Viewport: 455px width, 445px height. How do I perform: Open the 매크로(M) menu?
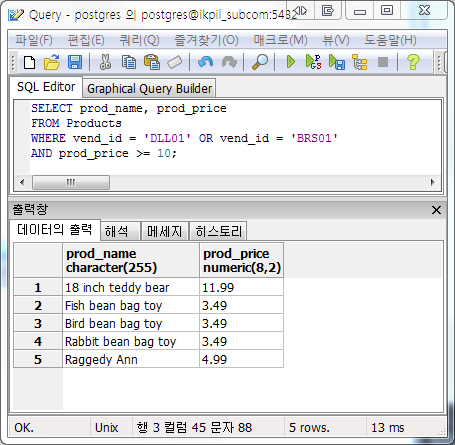(x=281, y=40)
